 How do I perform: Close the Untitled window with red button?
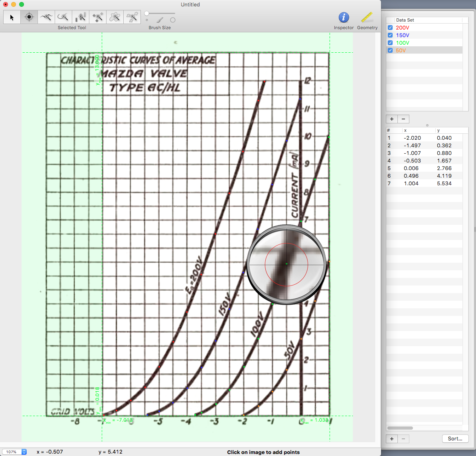point(6,4)
